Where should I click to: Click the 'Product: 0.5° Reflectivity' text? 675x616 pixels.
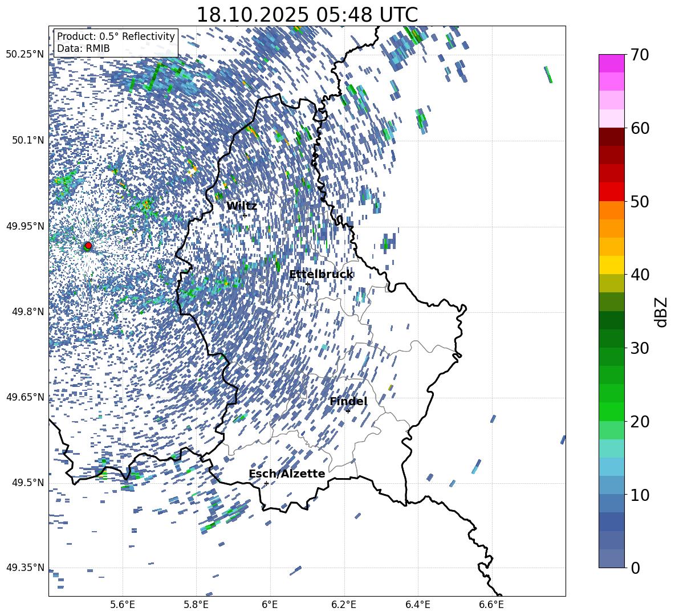[x=116, y=36]
